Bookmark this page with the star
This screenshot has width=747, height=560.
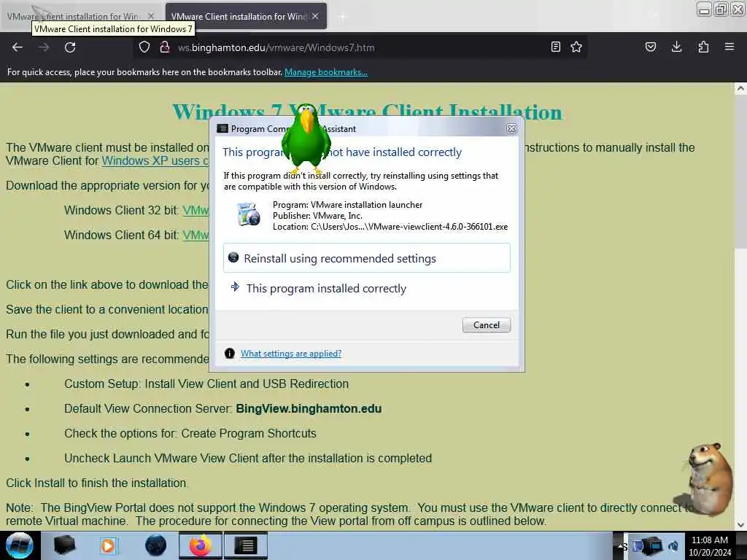click(x=576, y=47)
